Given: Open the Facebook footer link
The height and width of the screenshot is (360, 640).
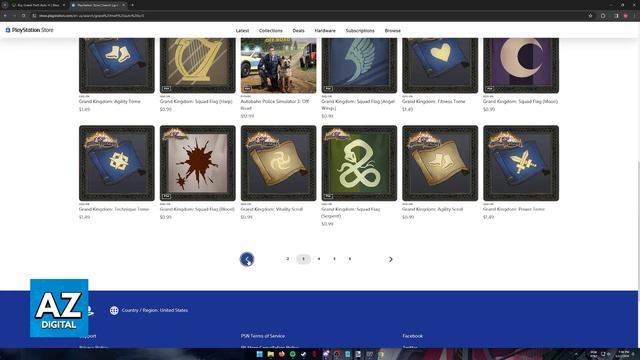Looking at the screenshot, I should point(413,336).
